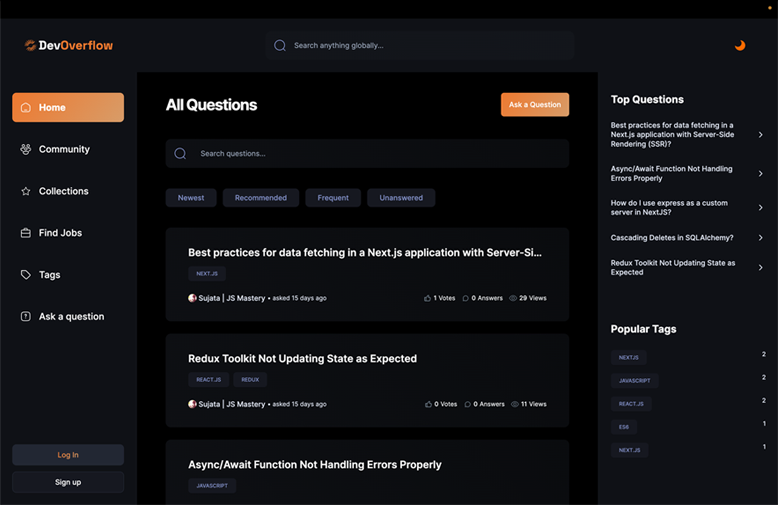
Task: Open the Tags page in sidebar
Action: click(49, 275)
